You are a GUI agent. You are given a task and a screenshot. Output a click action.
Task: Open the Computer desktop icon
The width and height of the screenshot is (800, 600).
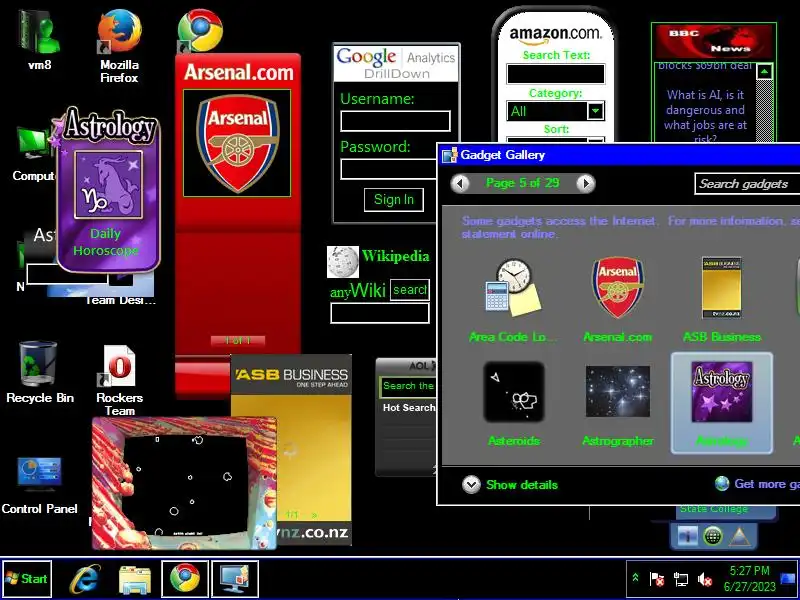(x=34, y=153)
